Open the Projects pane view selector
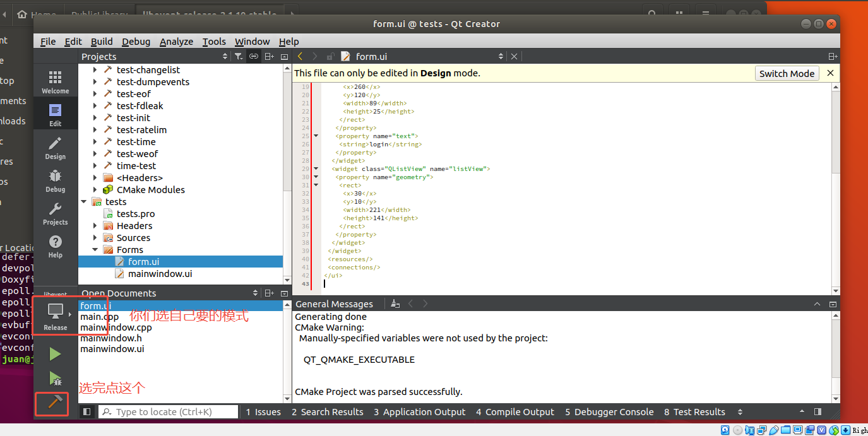This screenshot has height=436, width=868. tap(225, 56)
